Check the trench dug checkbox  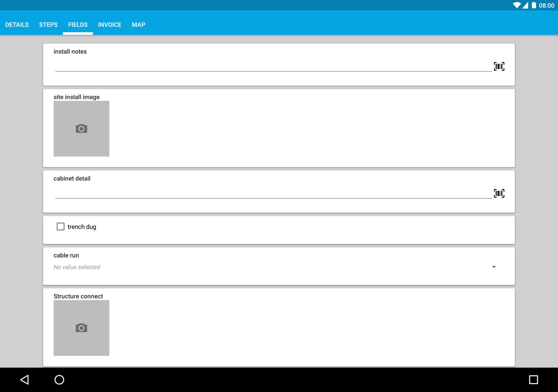pos(61,226)
